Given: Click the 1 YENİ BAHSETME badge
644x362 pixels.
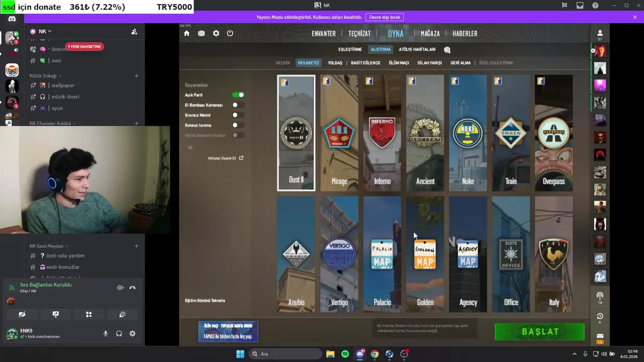Looking at the screenshot, I should (x=85, y=47).
